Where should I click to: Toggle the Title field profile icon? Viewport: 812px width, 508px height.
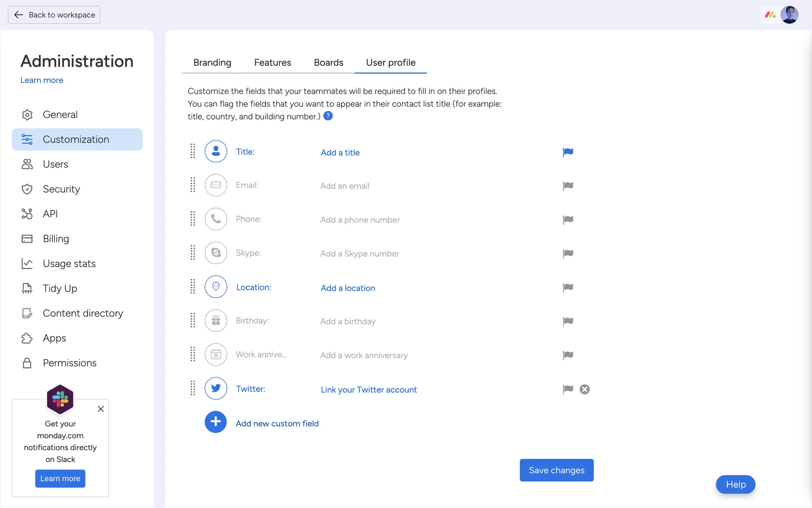pos(216,152)
